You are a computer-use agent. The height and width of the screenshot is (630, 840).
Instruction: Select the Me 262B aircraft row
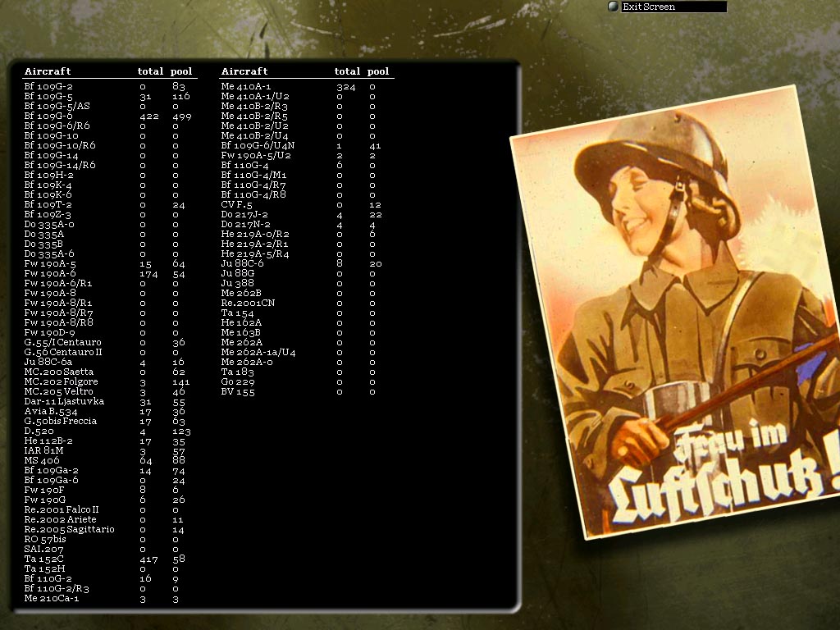[x=306, y=293]
